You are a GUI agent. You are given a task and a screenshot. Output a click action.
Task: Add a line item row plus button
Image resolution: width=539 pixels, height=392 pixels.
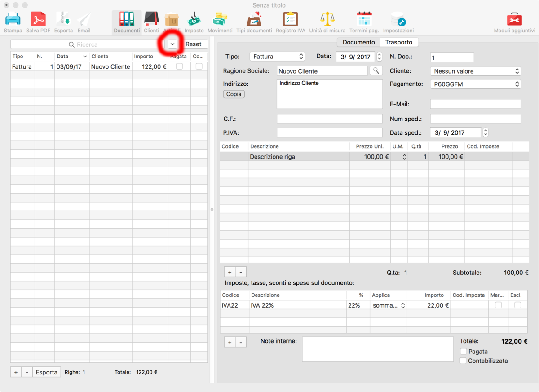(230, 272)
